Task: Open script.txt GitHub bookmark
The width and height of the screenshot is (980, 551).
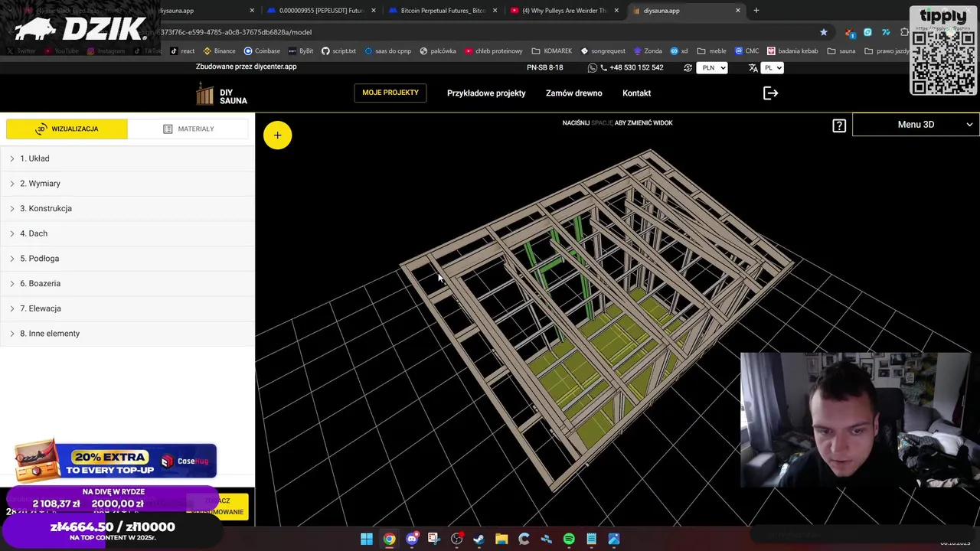Action: tap(338, 51)
